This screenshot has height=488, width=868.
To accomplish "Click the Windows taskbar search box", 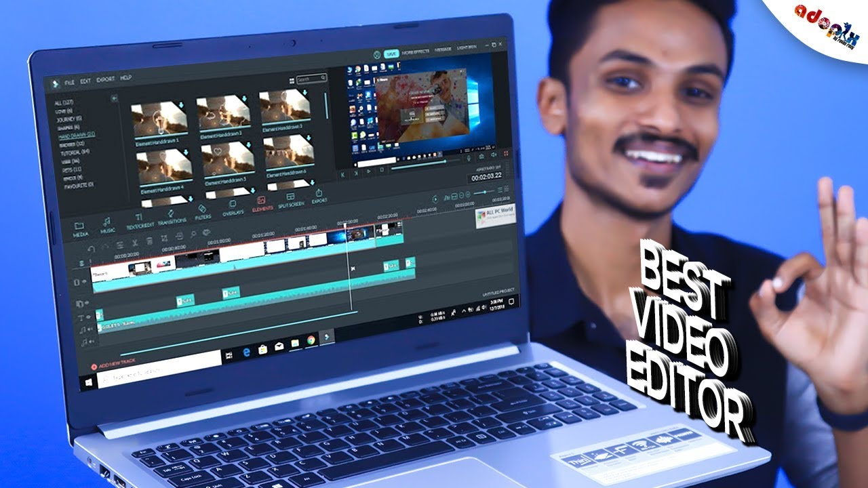I will (160, 370).
